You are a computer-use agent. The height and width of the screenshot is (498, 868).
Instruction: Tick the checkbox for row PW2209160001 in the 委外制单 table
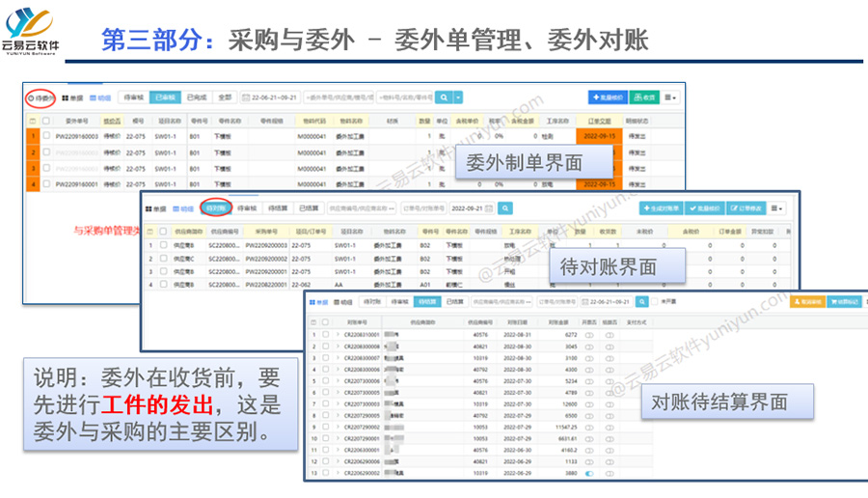pos(46,184)
